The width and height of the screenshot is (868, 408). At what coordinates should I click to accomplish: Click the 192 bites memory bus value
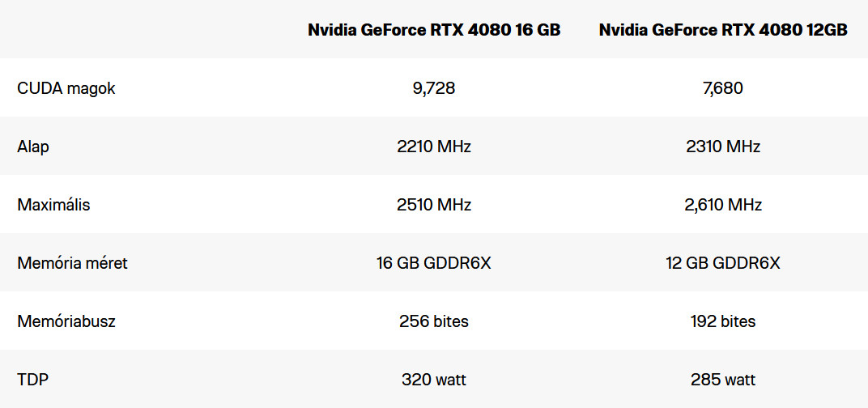(723, 321)
